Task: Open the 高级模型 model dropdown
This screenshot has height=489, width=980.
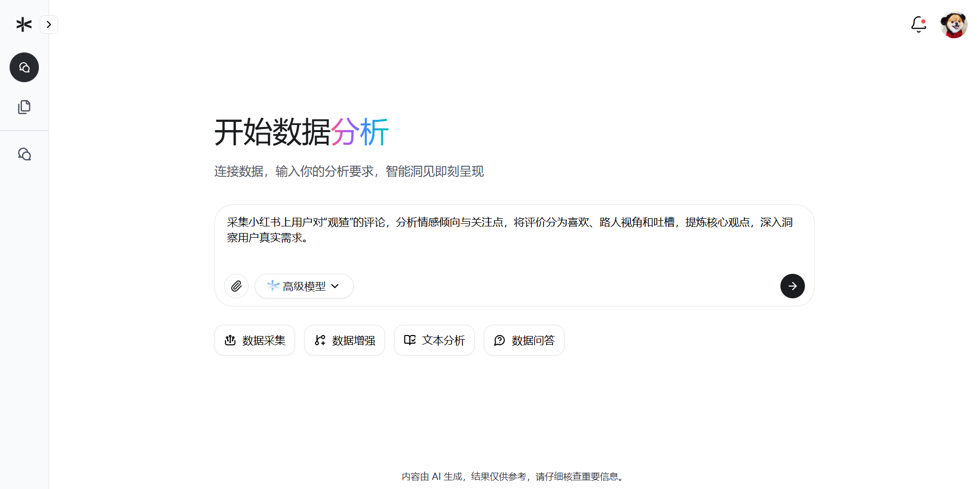Action: tap(304, 286)
